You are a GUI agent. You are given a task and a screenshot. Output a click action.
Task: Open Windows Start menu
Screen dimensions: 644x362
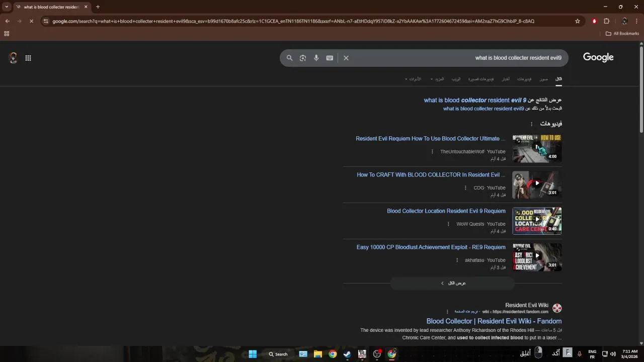pos(253,354)
